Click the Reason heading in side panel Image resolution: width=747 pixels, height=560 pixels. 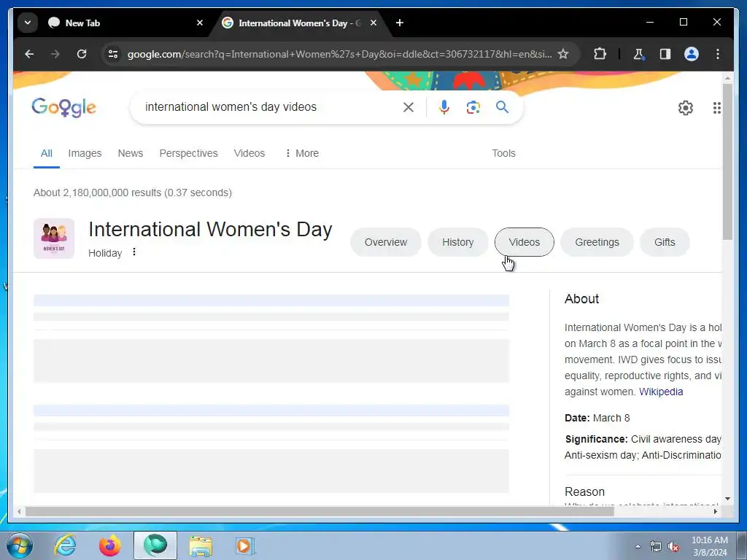coord(584,491)
